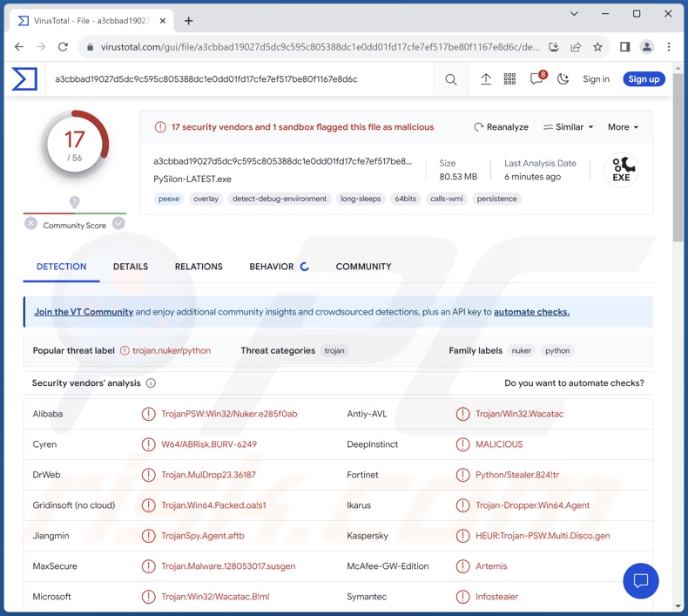This screenshot has width=688, height=616.
Task: Click Python/Stealer.824!tr Fortinet detection
Action: point(517,475)
